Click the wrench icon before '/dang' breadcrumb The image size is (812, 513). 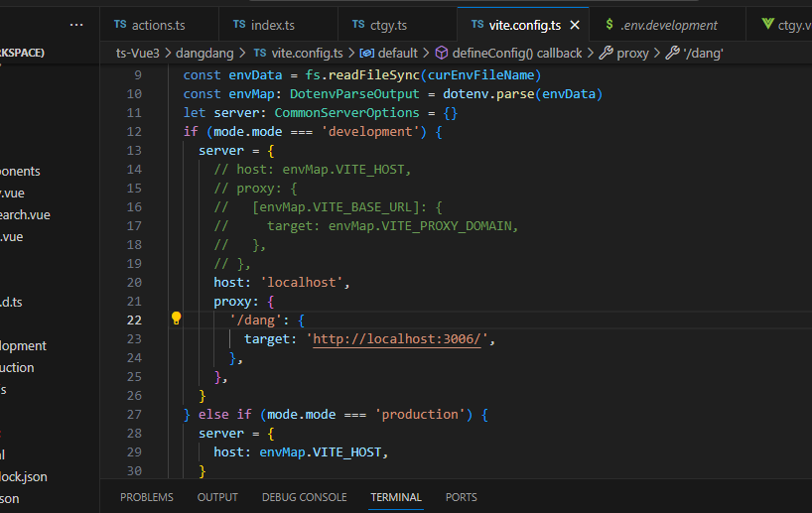672,53
